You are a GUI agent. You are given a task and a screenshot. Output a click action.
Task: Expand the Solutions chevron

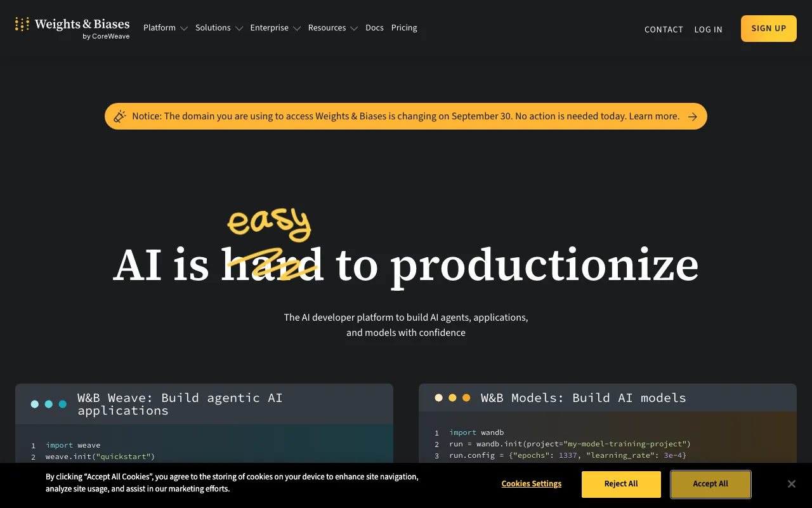pyautogui.click(x=239, y=29)
